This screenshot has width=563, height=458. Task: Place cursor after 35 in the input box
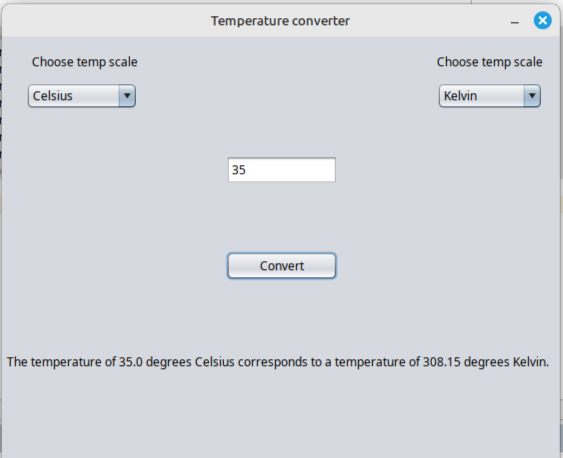pos(247,170)
